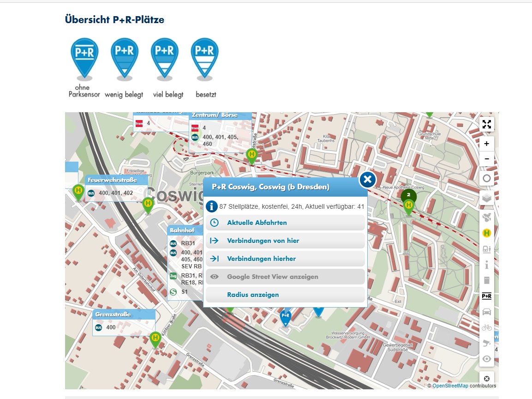532x399 pixels.
Task: Select Verbindungen von hier
Action: 263,241
